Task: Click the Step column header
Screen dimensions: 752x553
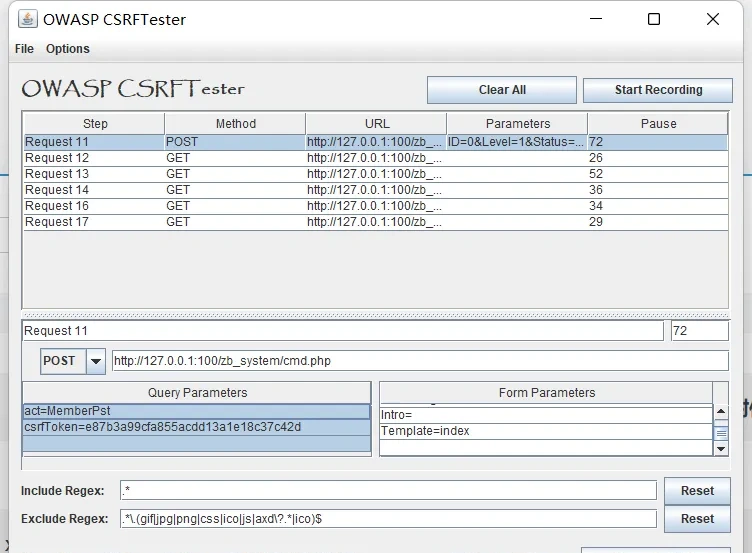Action: (94, 124)
